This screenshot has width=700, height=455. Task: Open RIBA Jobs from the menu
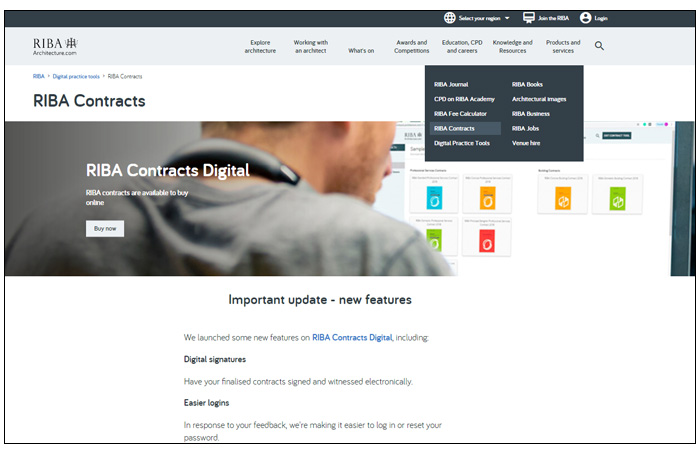pyautogui.click(x=525, y=129)
